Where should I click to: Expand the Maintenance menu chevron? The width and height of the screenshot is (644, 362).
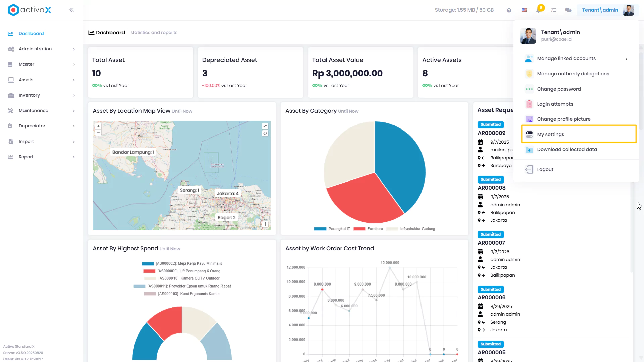coord(73,111)
